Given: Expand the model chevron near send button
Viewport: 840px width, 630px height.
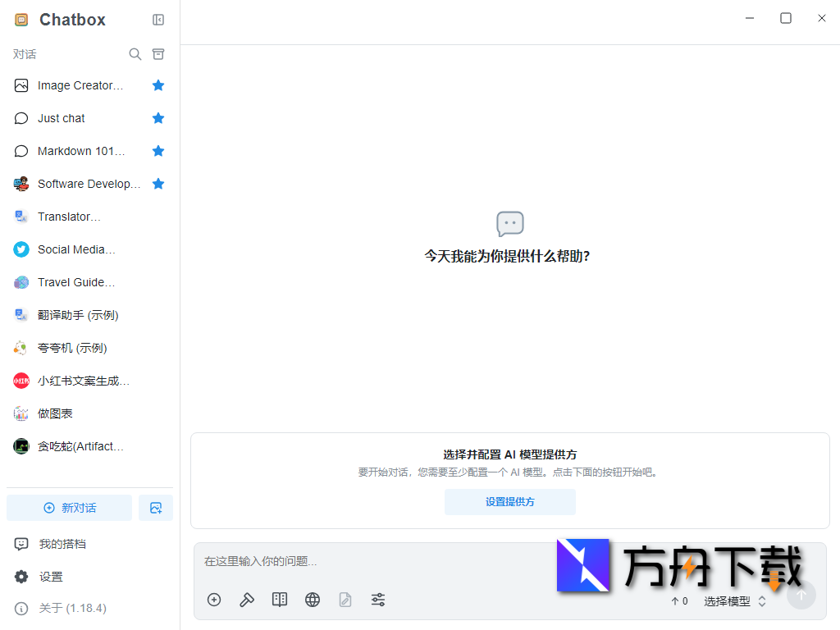Looking at the screenshot, I should tap(762, 600).
